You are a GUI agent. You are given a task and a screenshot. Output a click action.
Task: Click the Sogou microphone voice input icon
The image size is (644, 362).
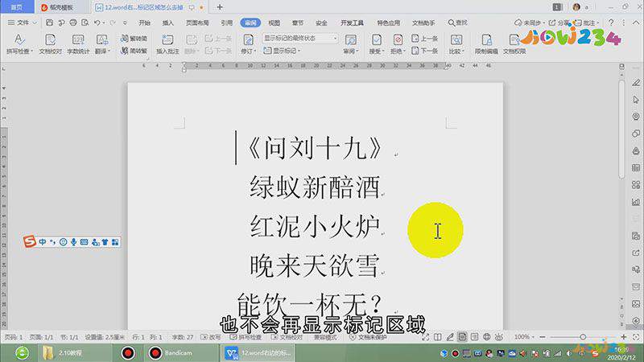click(73, 242)
